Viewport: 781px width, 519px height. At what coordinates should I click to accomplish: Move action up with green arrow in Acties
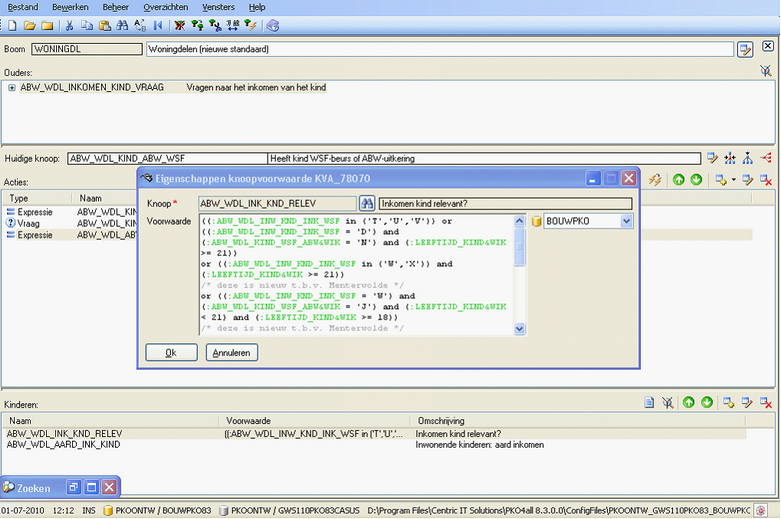[678, 180]
